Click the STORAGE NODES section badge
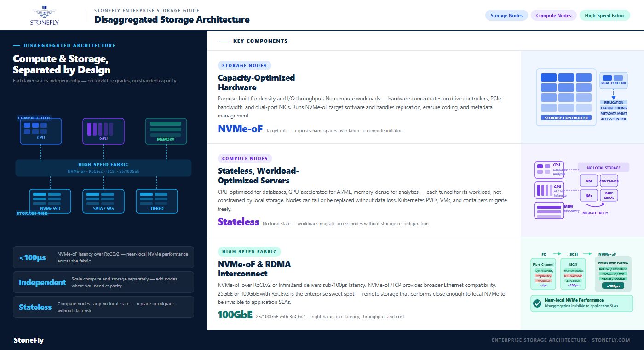This screenshot has width=644, height=350. [x=244, y=66]
